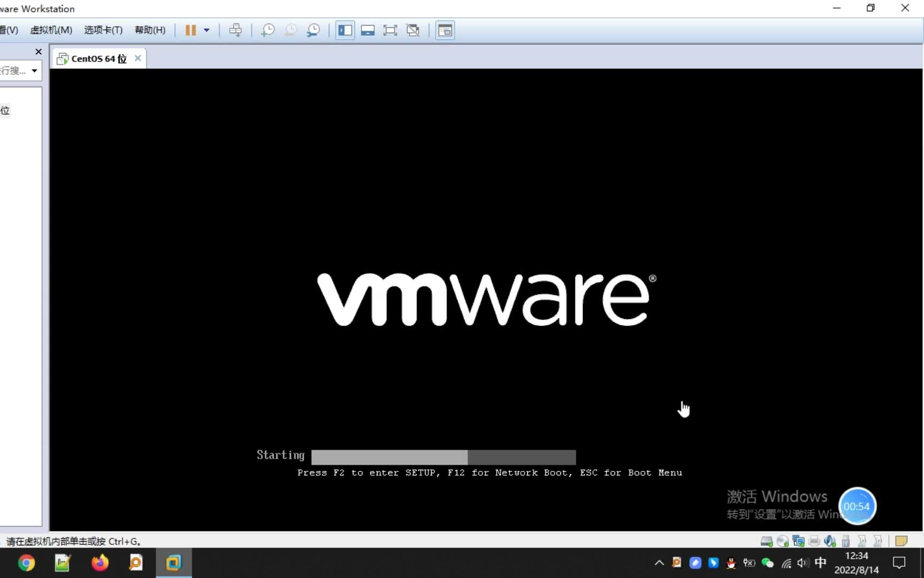Click the orange document tray icon
This screenshot has width=924, height=578.
pyautogui.click(x=677, y=562)
